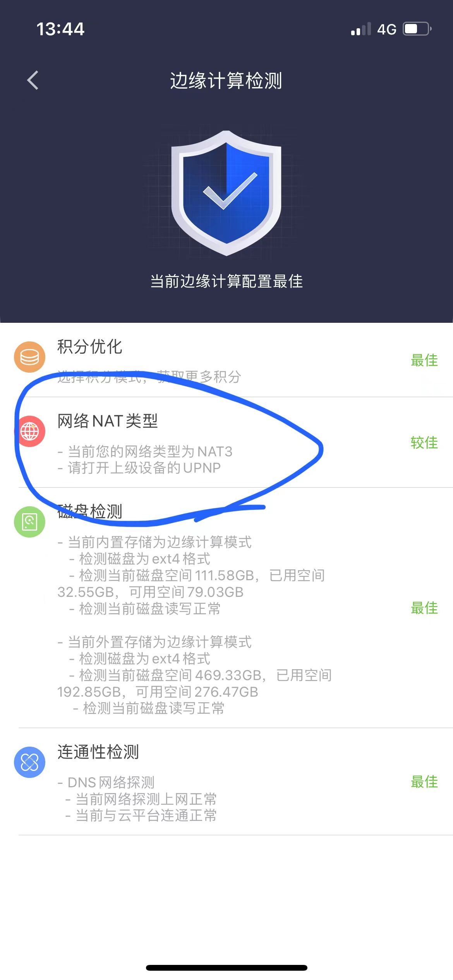Tap the 当前边缘计算配置最佳 result text

(226, 281)
